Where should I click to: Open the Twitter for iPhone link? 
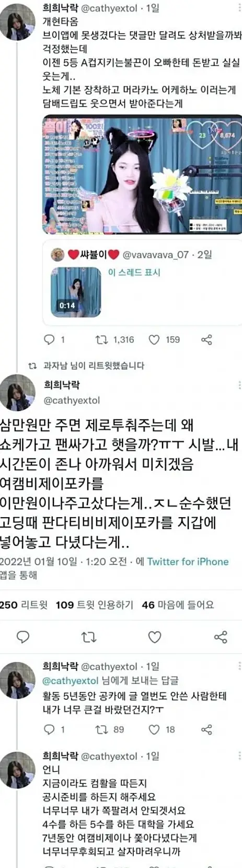coord(188,562)
